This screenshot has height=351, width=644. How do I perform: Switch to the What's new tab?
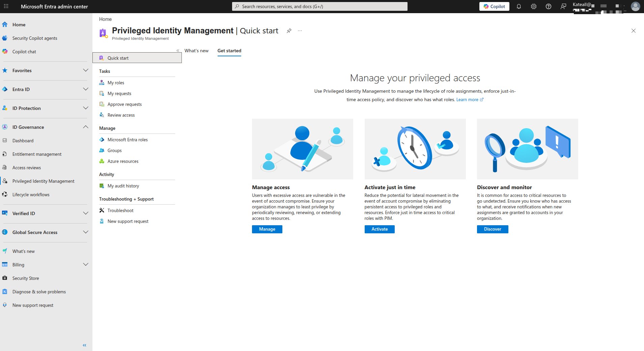[196, 51]
